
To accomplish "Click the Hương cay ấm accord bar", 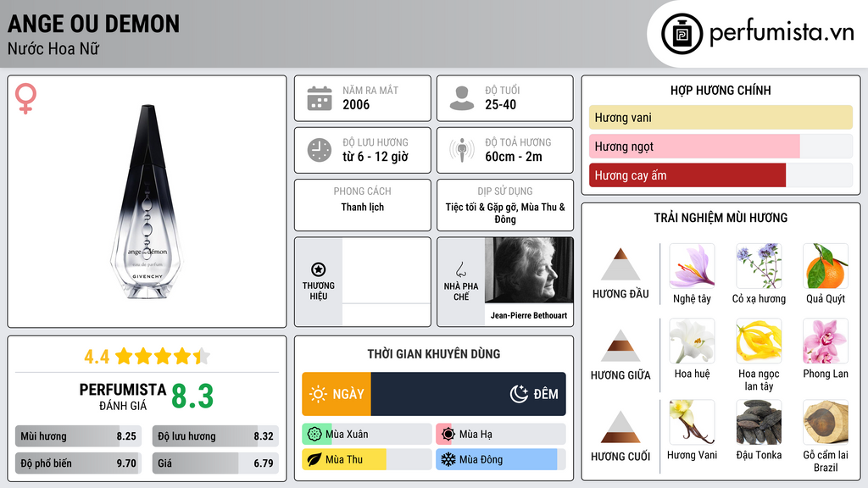I will point(721,175).
